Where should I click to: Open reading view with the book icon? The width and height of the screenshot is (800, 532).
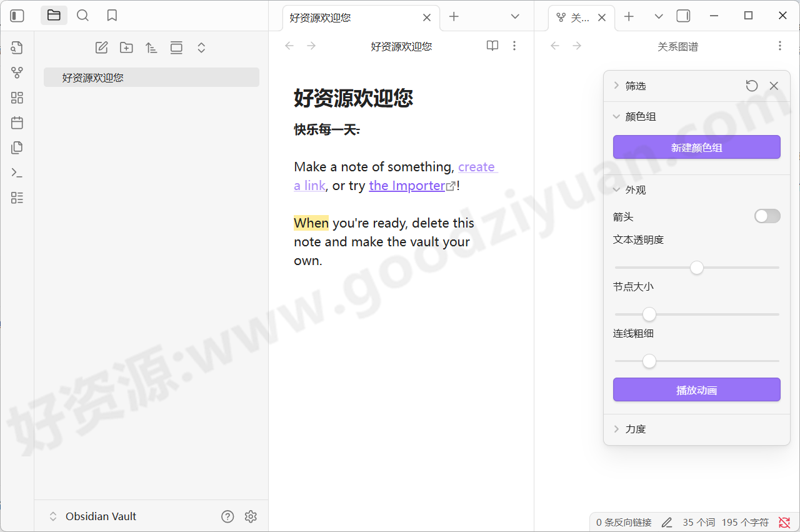coord(492,46)
